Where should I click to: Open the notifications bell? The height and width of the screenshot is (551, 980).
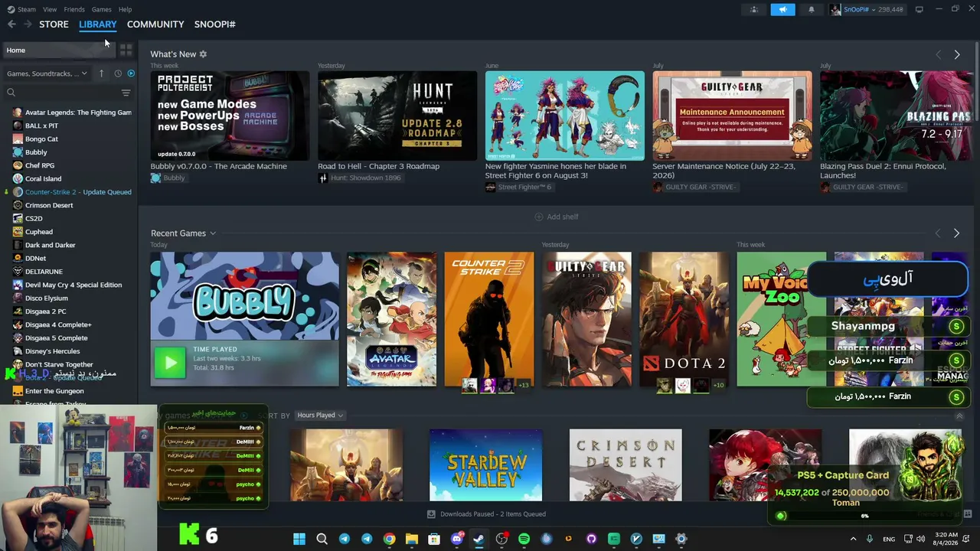coord(812,9)
